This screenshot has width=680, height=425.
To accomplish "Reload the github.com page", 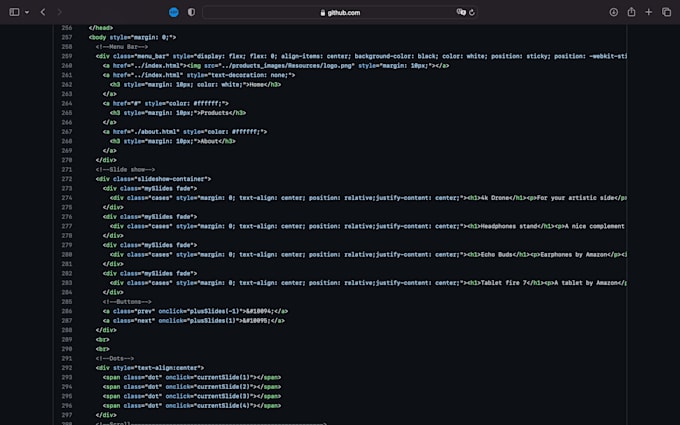I will [472, 12].
